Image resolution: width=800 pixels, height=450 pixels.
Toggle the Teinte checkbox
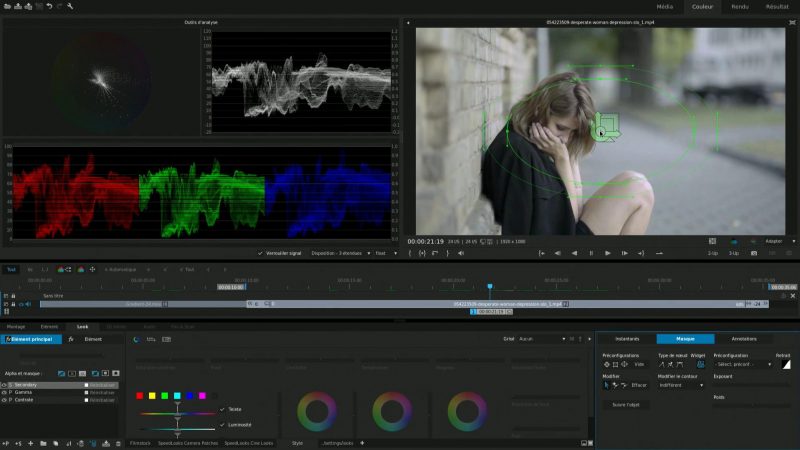222,409
